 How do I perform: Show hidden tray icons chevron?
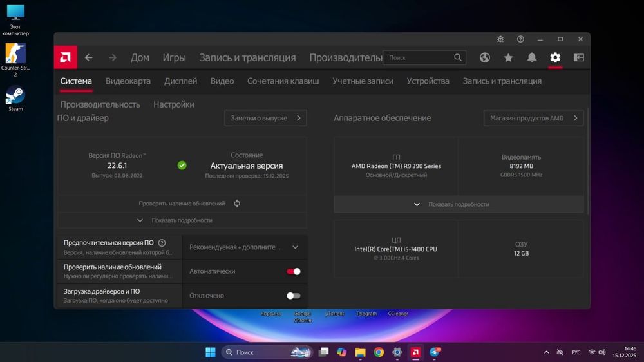[x=546, y=352]
